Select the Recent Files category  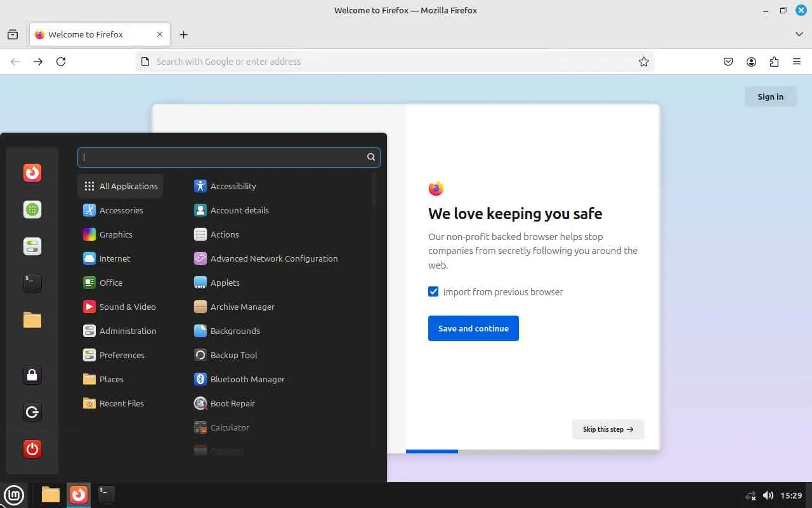click(x=121, y=403)
